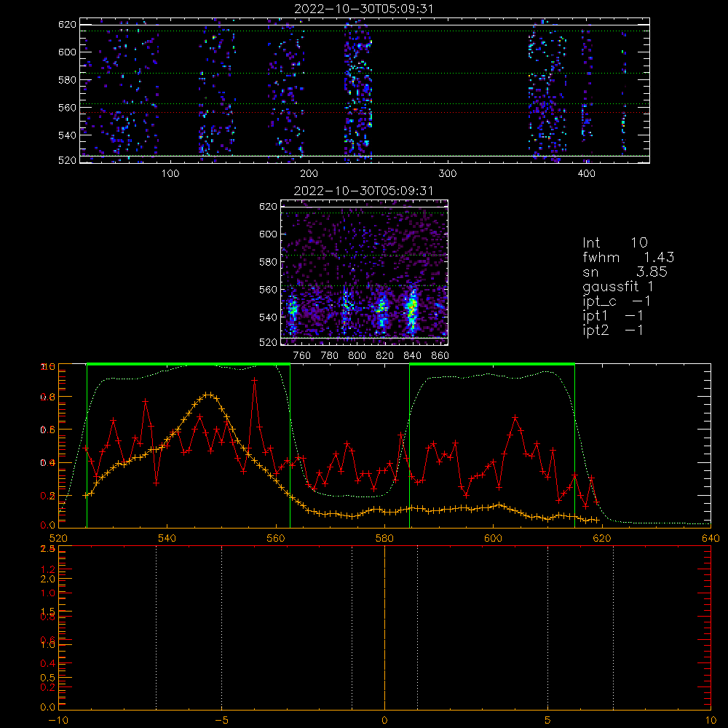Click x-axis label 10 on bottom plot
Screen dimensions: 728x728
711,720
